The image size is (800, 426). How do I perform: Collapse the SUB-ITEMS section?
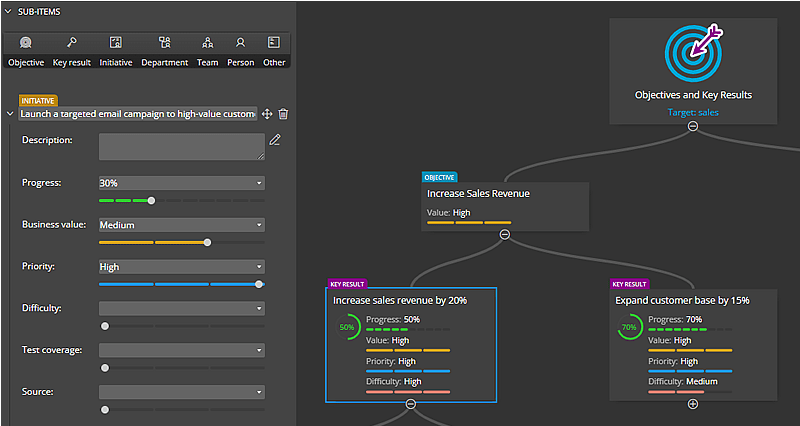[x=8, y=11]
